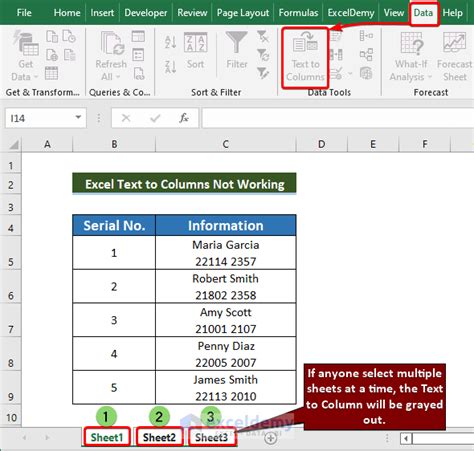This screenshot has width=474, height=451.
Task: Open the Get Data menu
Action: 25,56
